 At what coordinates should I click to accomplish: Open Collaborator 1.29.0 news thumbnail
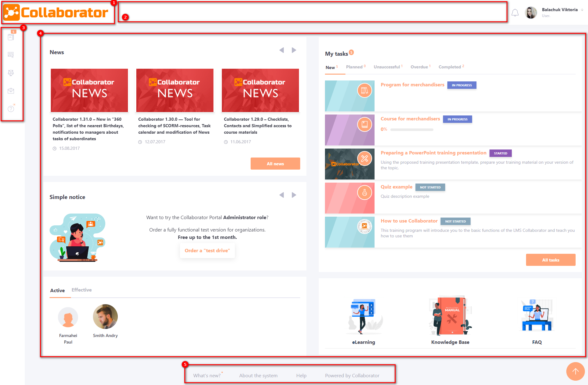point(260,90)
